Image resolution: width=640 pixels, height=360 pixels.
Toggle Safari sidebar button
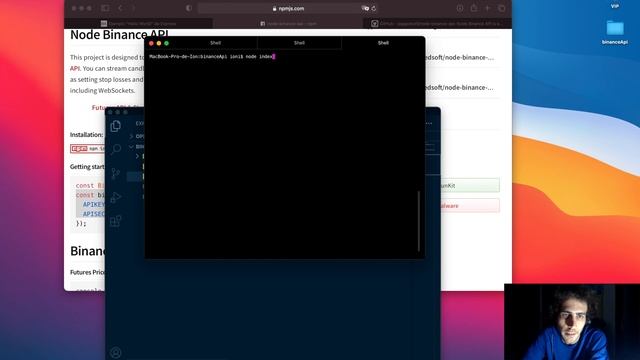click(105, 8)
